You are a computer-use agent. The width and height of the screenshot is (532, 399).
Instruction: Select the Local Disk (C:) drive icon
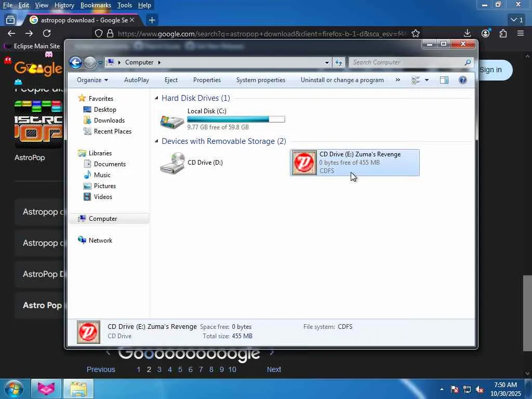[x=172, y=122]
